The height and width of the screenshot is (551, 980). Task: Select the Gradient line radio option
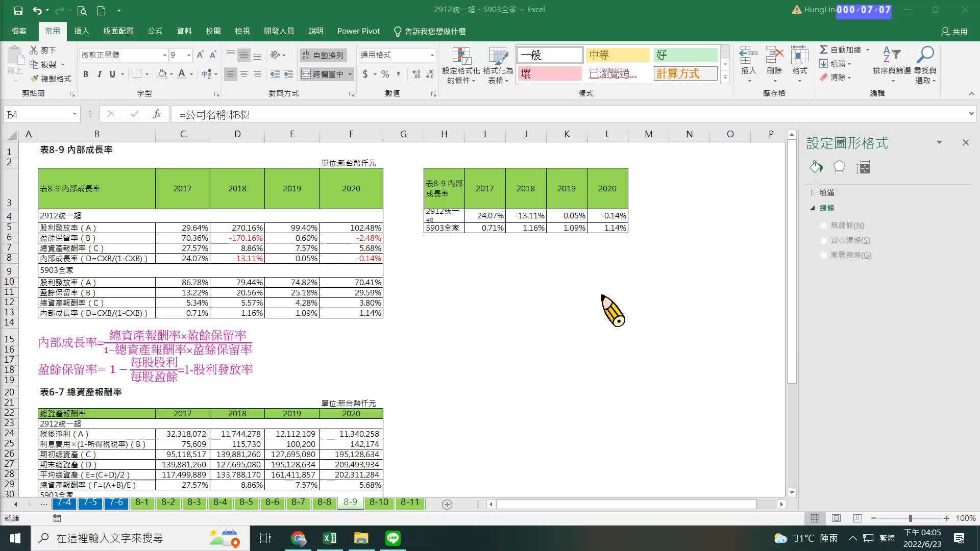(823, 255)
